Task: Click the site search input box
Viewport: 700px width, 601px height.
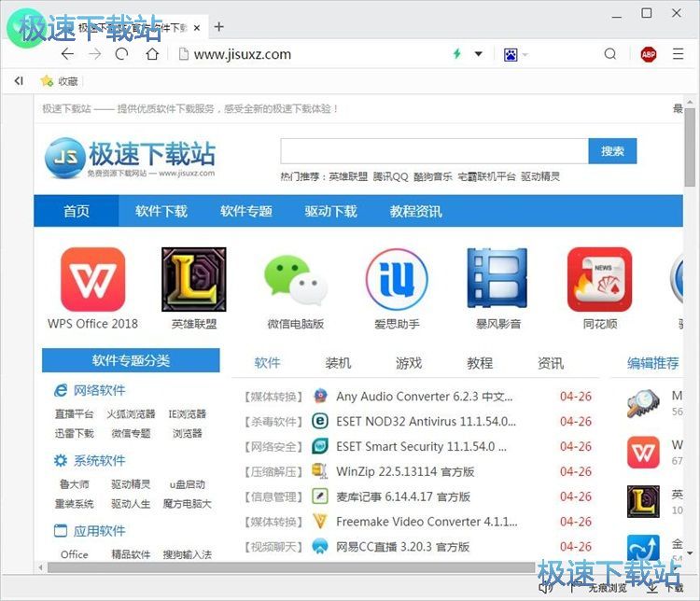Action: (x=434, y=151)
